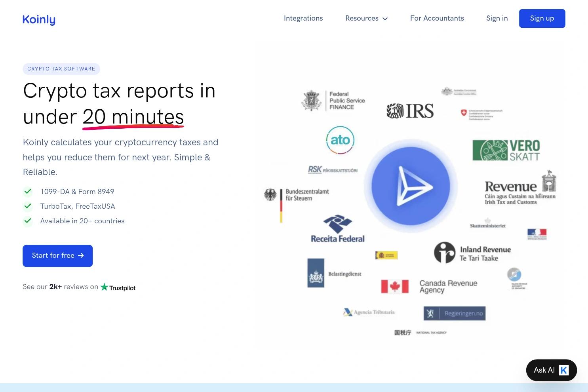The image size is (588, 392).
Task: Click the CRYPTO TAX SOFTWARE badge
Action: tap(61, 69)
